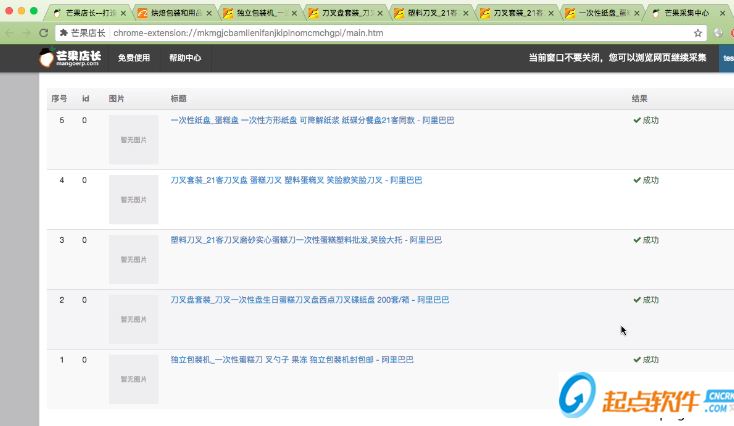Click the placeholder thumbnail in row 1
The height and width of the screenshot is (426, 734).
point(133,379)
